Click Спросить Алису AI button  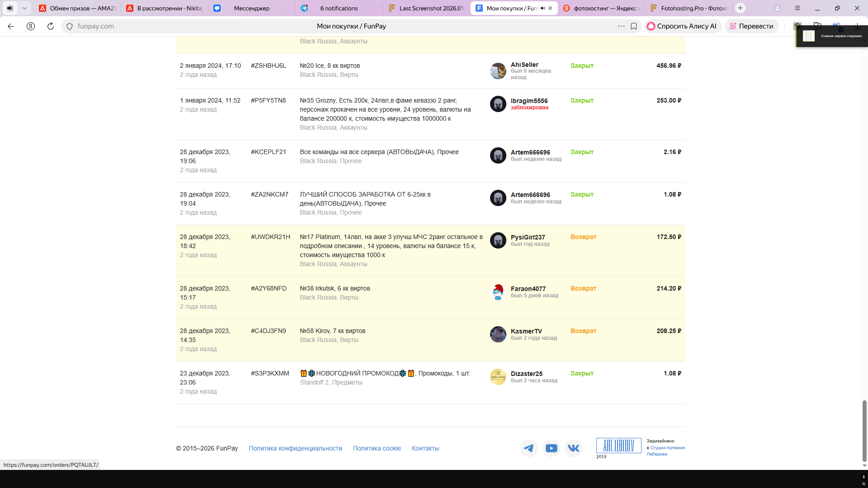682,26
